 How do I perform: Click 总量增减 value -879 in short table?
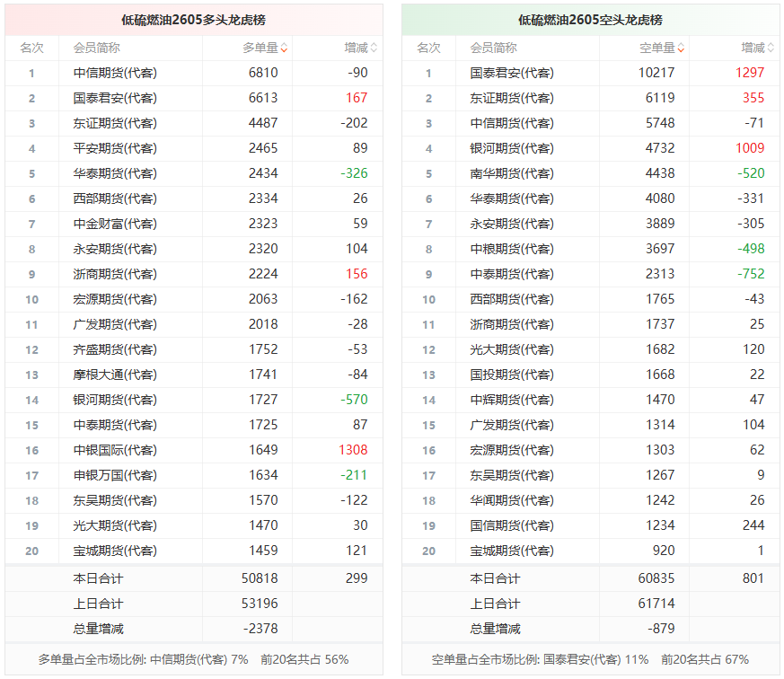(x=661, y=629)
